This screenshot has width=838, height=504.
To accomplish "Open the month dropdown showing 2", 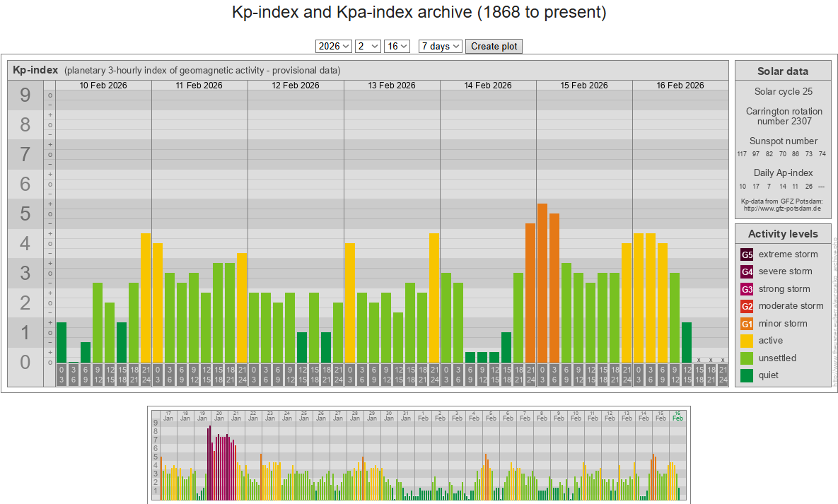I will pyautogui.click(x=368, y=46).
